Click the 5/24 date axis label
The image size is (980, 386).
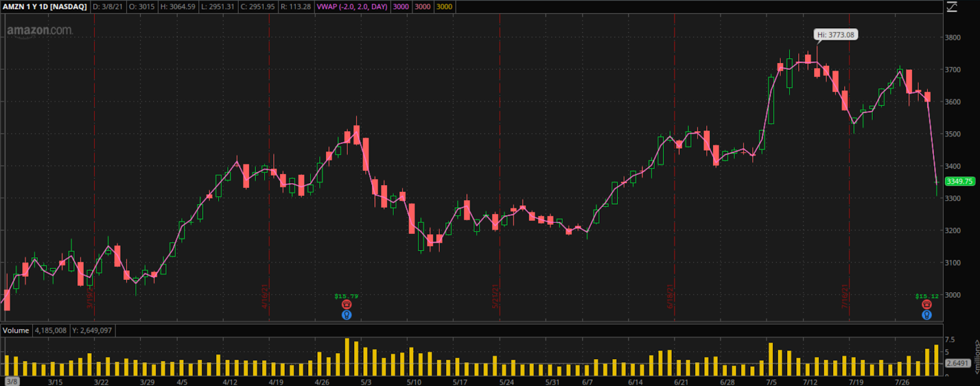click(507, 382)
